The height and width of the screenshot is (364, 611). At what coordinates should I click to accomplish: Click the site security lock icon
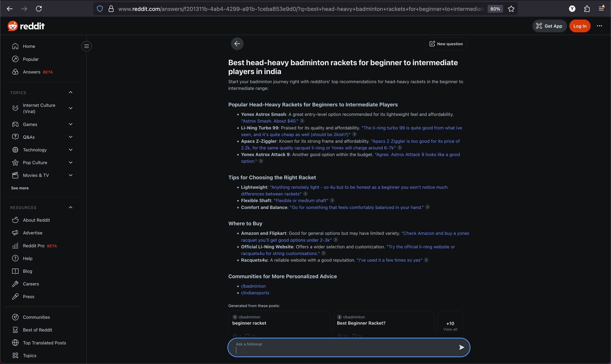[111, 9]
